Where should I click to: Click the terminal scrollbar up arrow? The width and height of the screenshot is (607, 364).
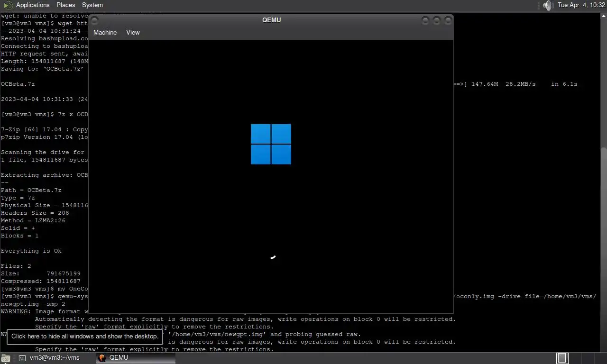pyautogui.click(x=604, y=16)
